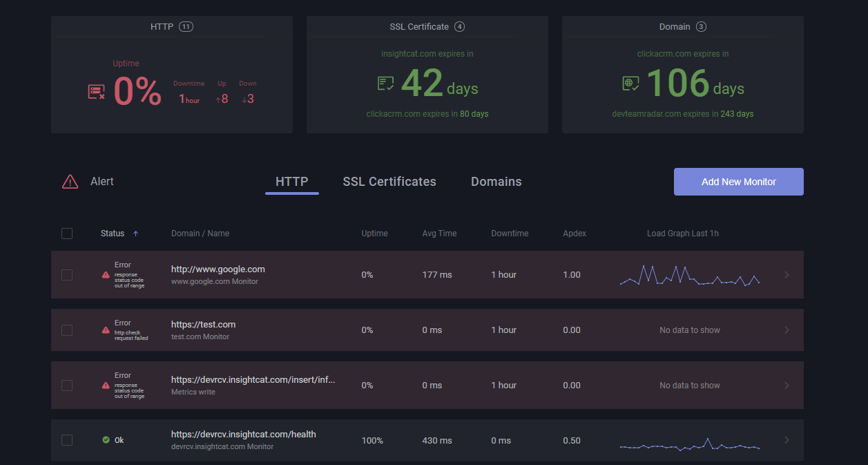Click the HTTP server down icon
The height and width of the screenshot is (465, 868).
point(96,92)
